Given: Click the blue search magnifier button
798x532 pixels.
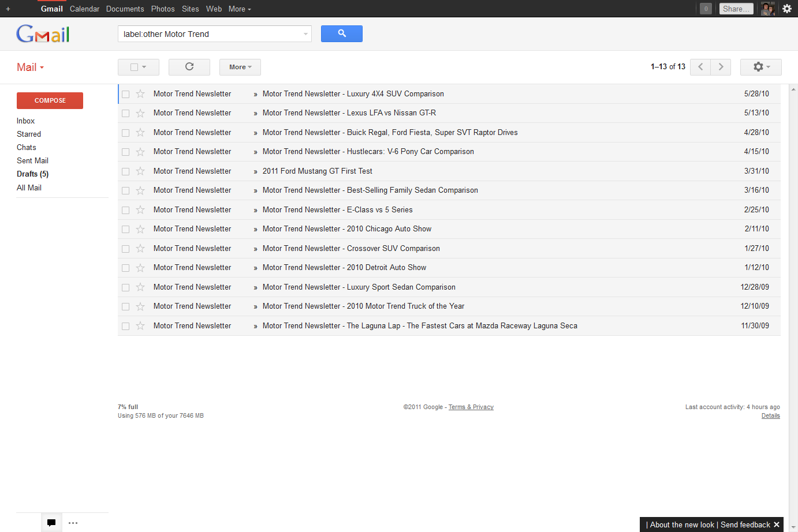Looking at the screenshot, I should pyautogui.click(x=342, y=33).
